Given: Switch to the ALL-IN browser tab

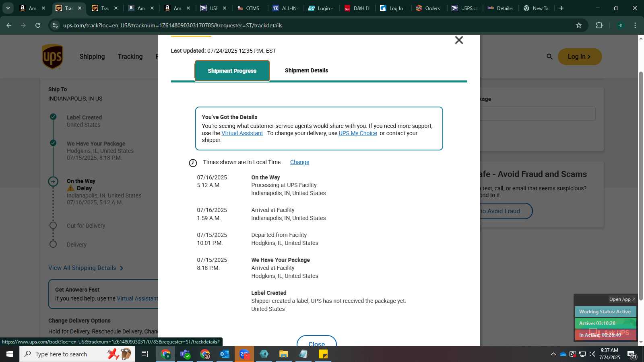Looking at the screenshot, I should (x=286, y=8).
